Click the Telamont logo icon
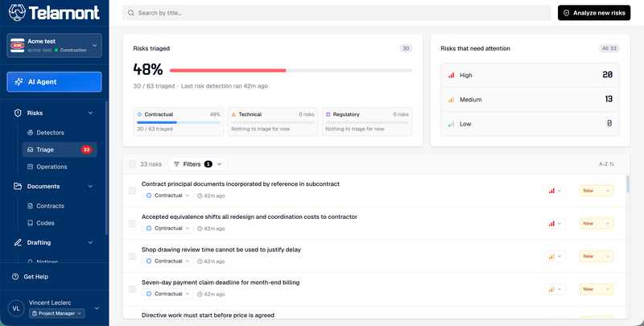 pos(17,13)
